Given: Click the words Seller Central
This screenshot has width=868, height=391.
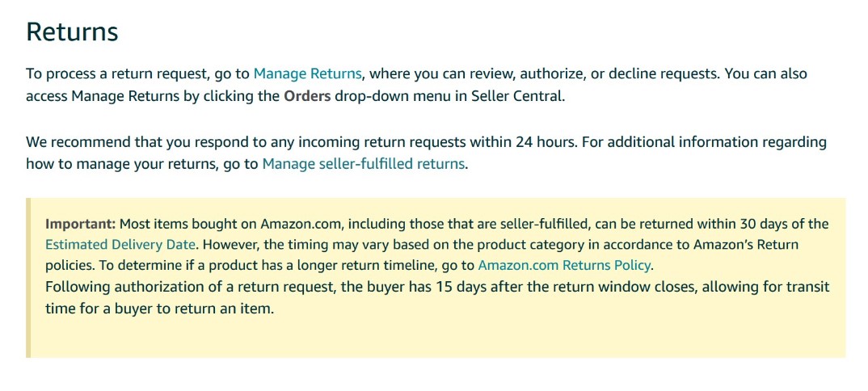Looking at the screenshot, I should click(516, 96).
